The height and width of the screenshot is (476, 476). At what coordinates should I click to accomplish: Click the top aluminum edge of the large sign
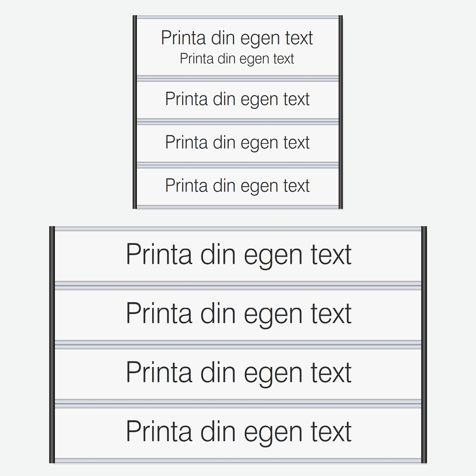tap(238, 229)
